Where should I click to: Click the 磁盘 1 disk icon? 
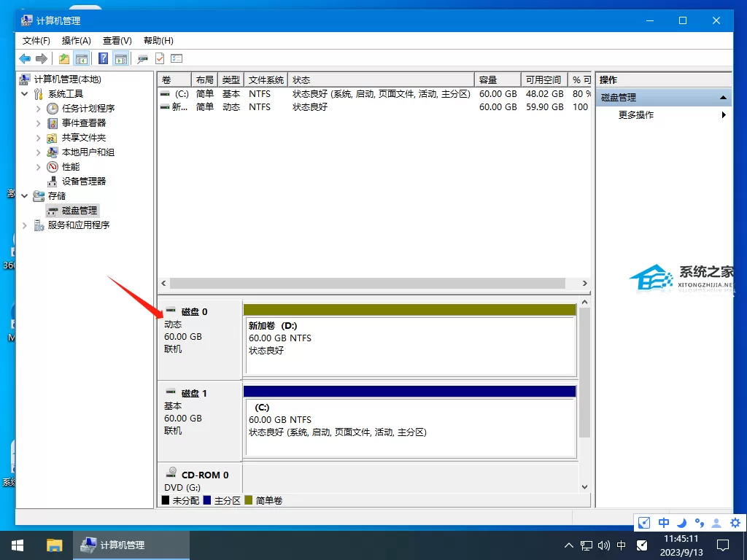pos(171,392)
